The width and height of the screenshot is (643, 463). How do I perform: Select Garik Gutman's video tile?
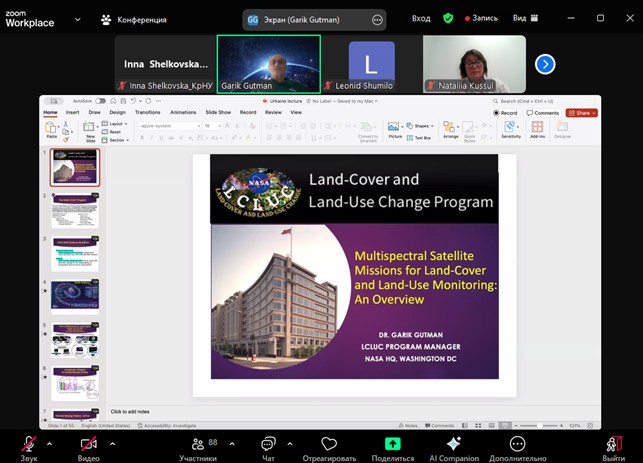pos(269,64)
